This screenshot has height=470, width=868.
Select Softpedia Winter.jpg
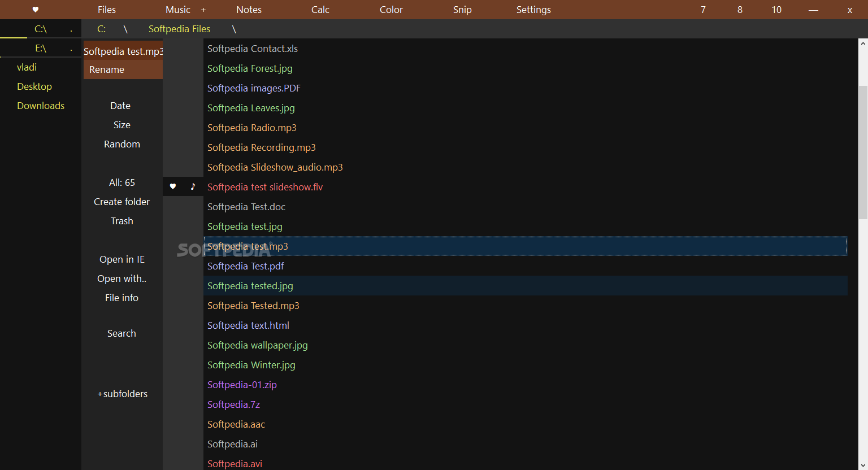[x=251, y=365]
